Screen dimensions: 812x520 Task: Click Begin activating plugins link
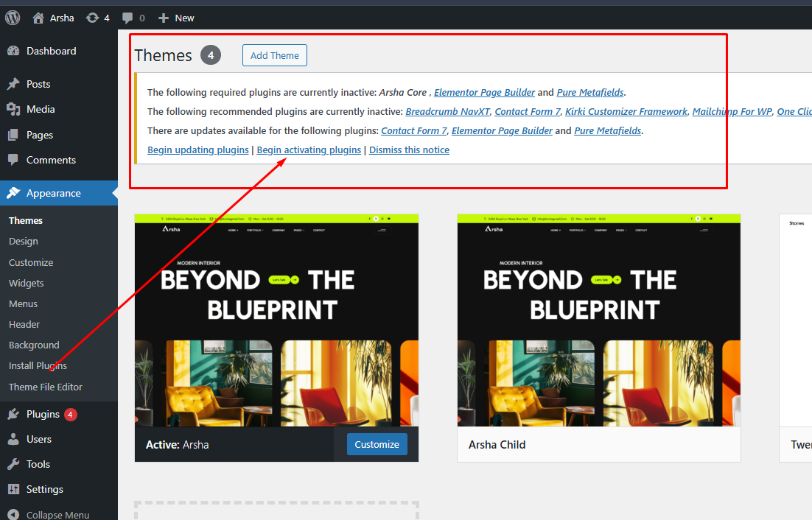(x=309, y=150)
